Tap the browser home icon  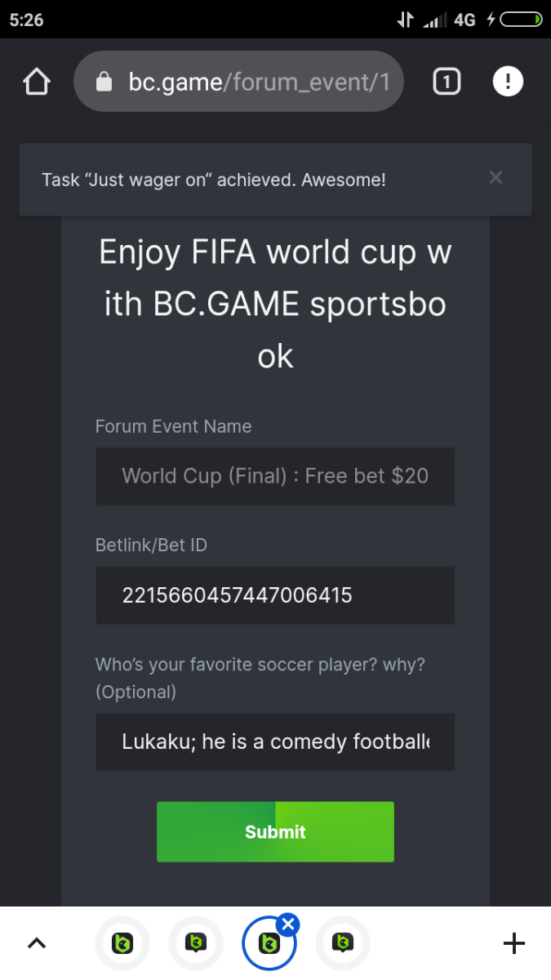[x=37, y=82]
